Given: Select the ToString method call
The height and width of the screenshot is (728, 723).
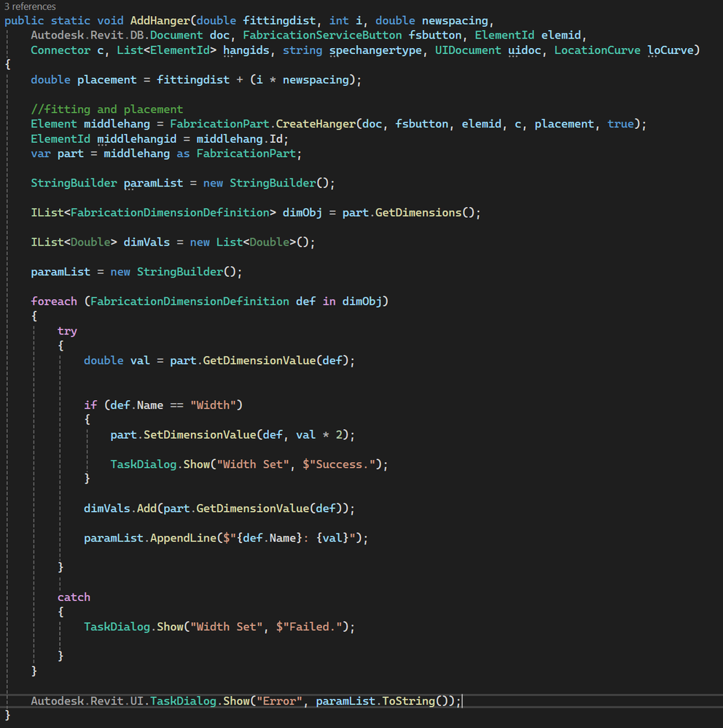Looking at the screenshot, I should point(409,701).
